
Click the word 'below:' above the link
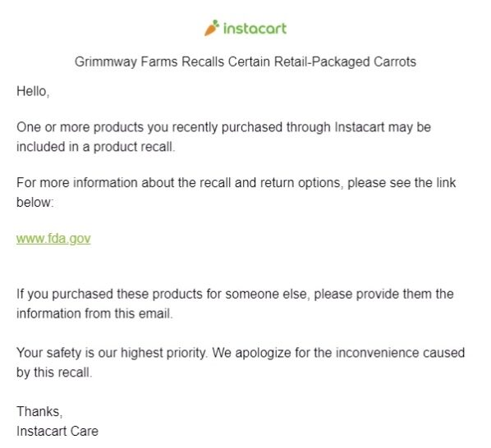[x=34, y=202]
